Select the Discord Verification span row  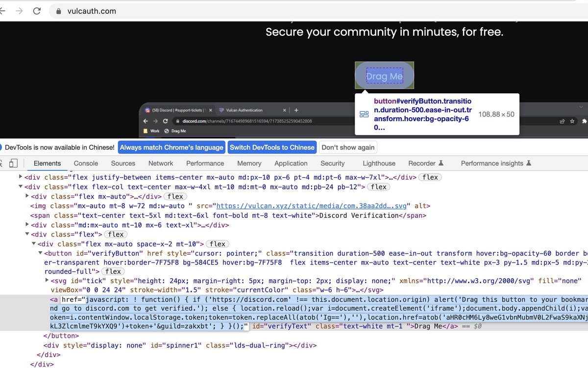point(294,215)
